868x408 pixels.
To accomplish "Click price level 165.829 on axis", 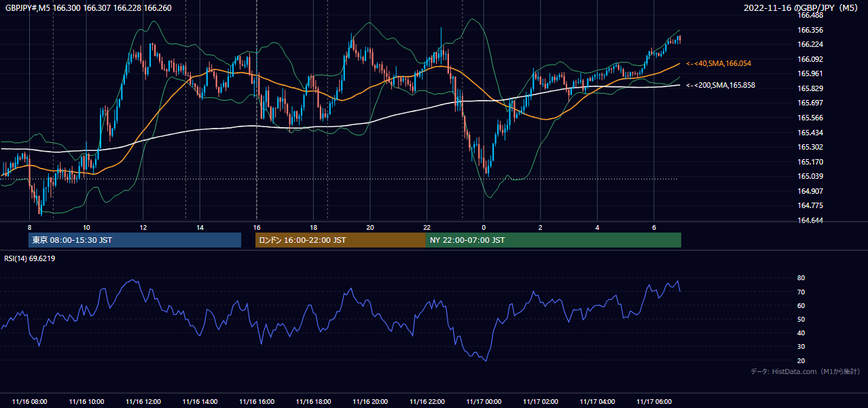I will point(810,89).
